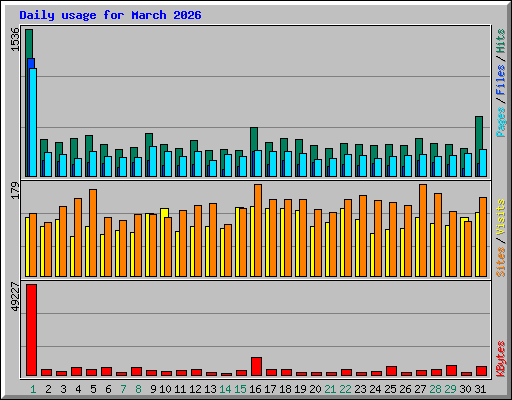Click the red KBytes bar for day 16
The height and width of the screenshot is (400, 512).
point(257,367)
